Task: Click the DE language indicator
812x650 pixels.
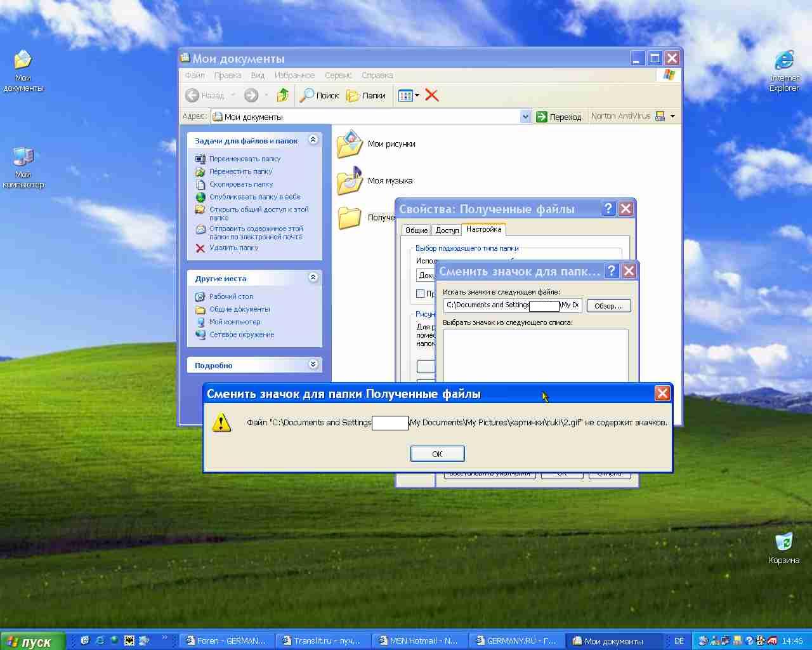Action: click(x=679, y=641)
